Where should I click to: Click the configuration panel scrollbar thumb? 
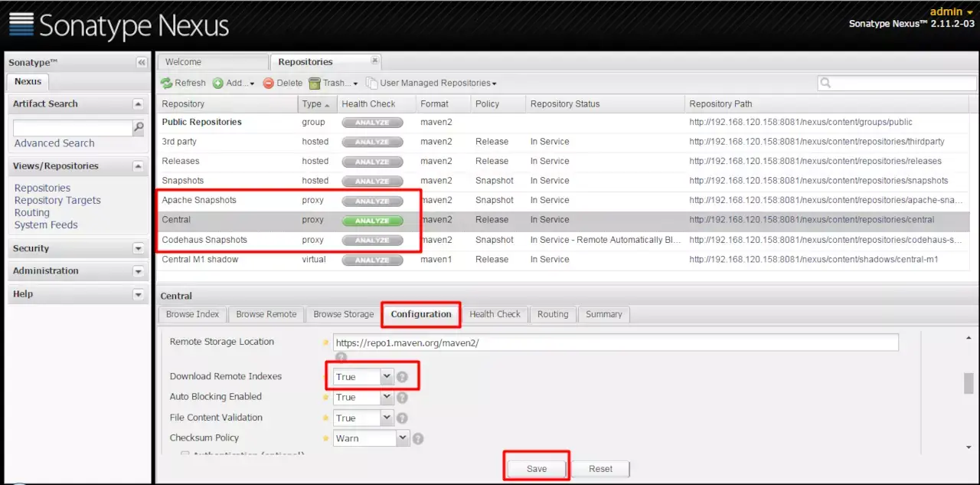coord(969,383)
